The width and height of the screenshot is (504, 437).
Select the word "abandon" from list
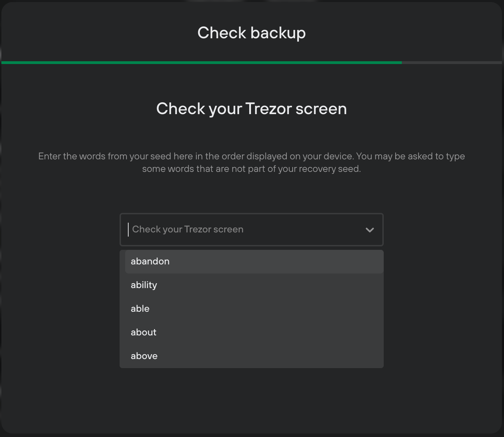pos(254,262)
